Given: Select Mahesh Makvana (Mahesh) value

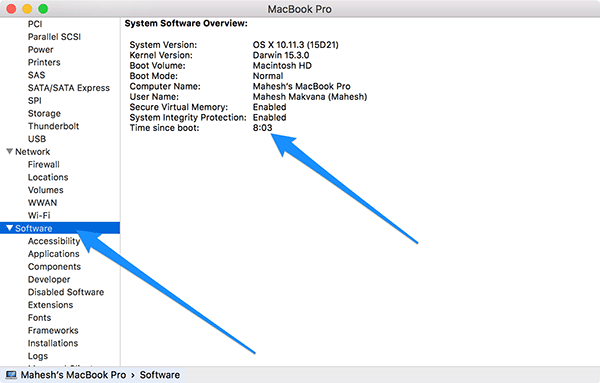Looking at the screenshot, I should 310,96.
